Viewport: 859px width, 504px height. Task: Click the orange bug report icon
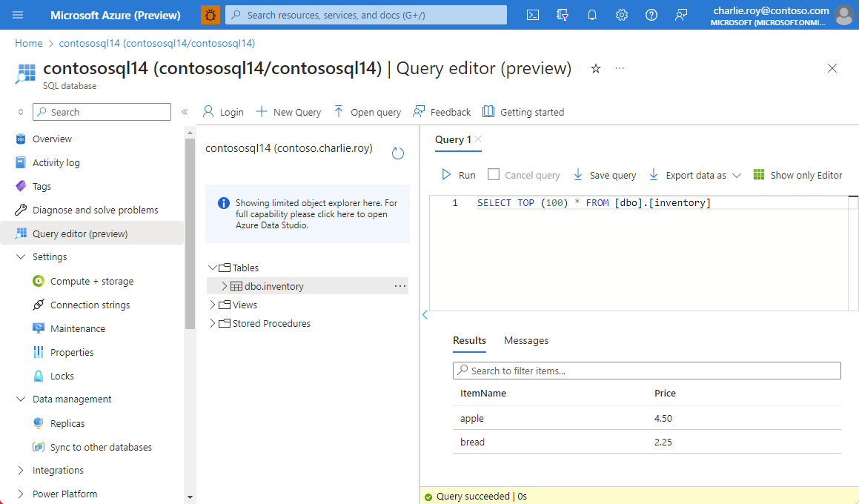210,15
